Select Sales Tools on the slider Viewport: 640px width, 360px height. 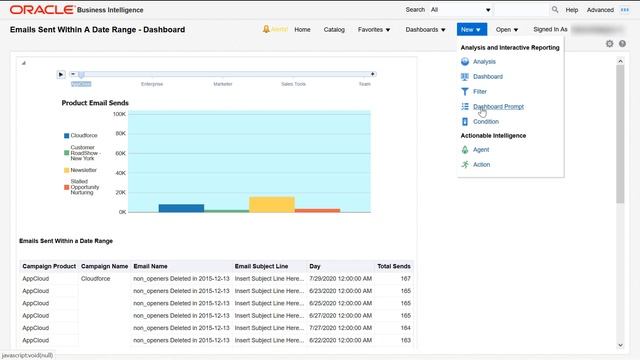[293, 84]
